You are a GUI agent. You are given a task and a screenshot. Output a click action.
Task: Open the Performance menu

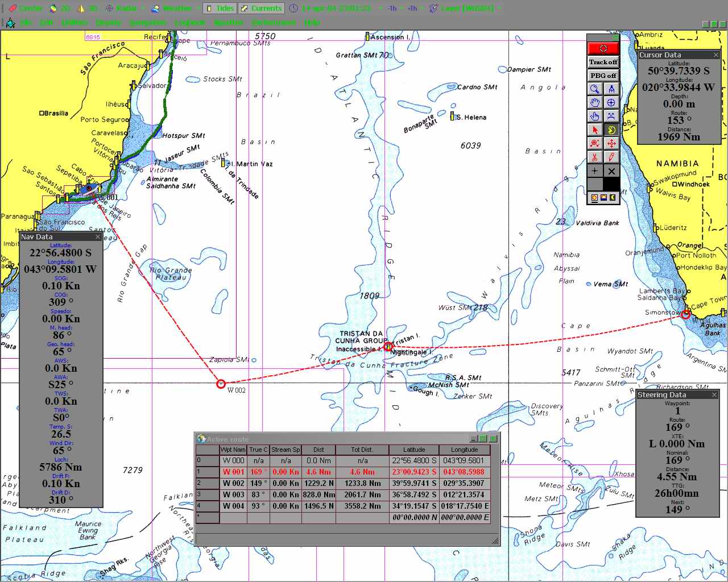[x=274, y=23]
